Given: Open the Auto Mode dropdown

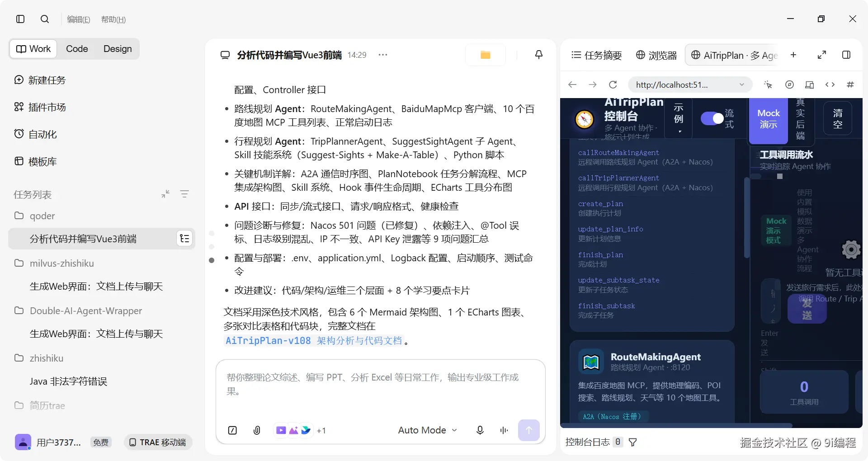Looking at the screenshot, I should click(428, 430).
